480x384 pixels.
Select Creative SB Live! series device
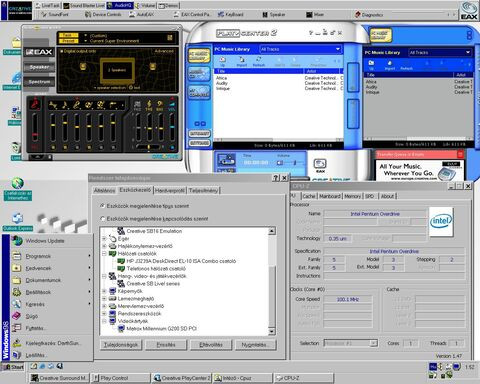pos(153,284)
